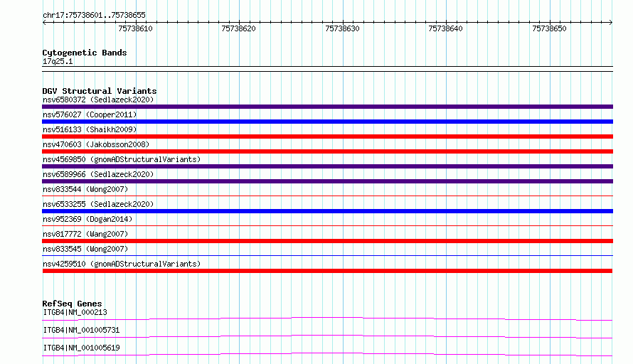This screenshot has height=364, width=633.
Task: Click the 17q25.1 band label
Action: (58, 61)
